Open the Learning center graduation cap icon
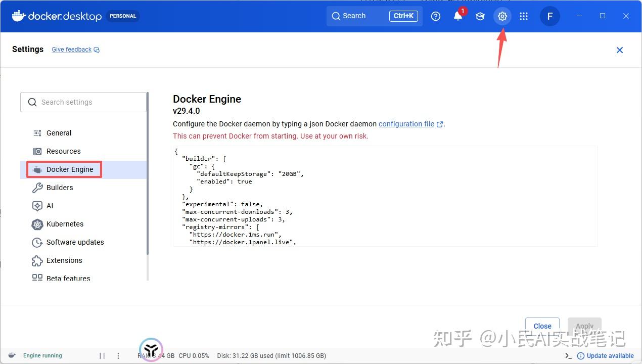The height and width of the screenshot is (364, 642). 480,16
